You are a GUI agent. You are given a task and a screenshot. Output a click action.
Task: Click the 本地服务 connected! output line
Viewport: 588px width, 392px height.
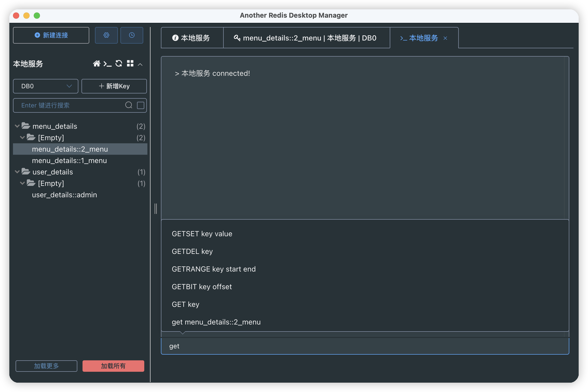(x=213, y=73)
